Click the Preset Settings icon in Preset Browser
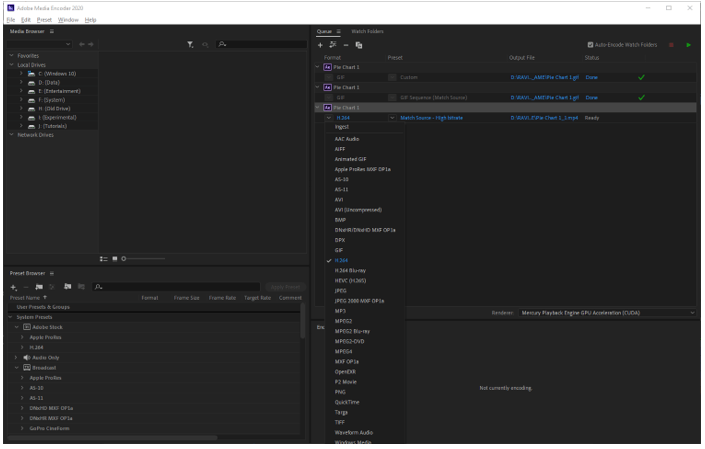 coord(52,287)
